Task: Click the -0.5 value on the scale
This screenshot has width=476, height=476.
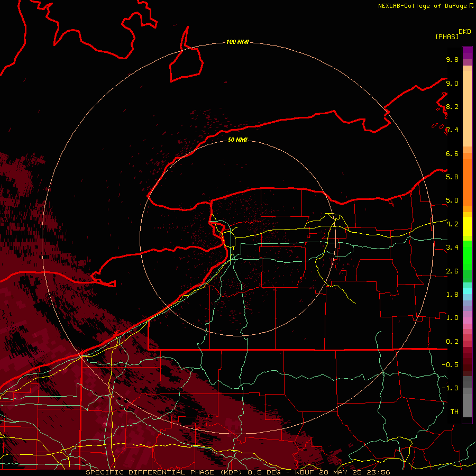Action: tap(450, 365)
